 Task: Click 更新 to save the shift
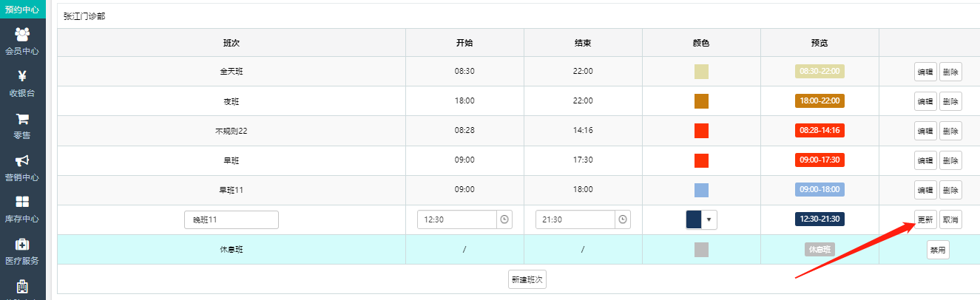(925, 219)
